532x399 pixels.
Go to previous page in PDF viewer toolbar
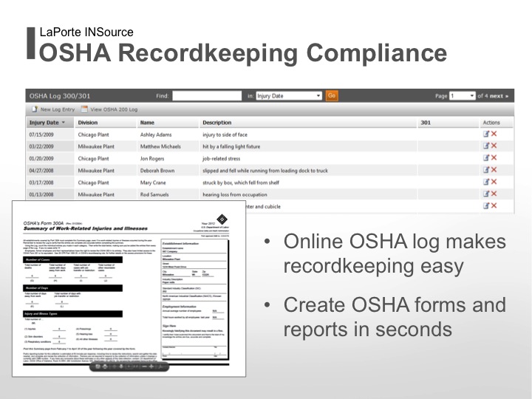tap(114, 366)
